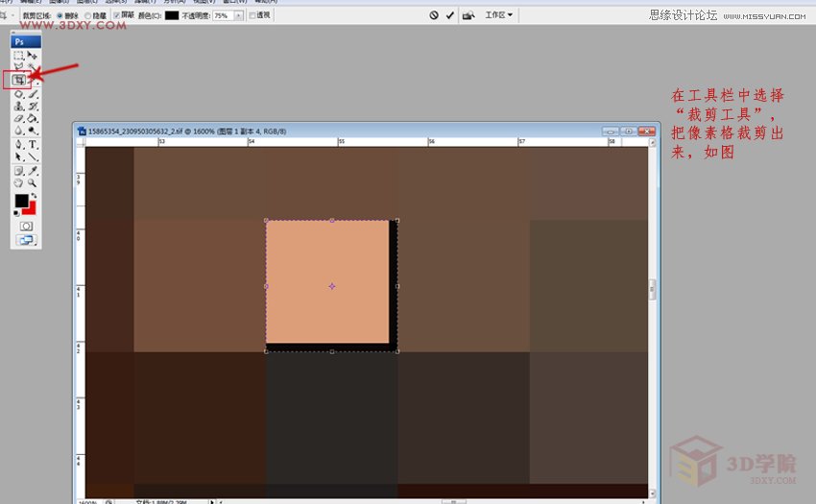Commit the current crop with checkmark
The width and height of the screenshot is (816, 504).
point(449,15)
